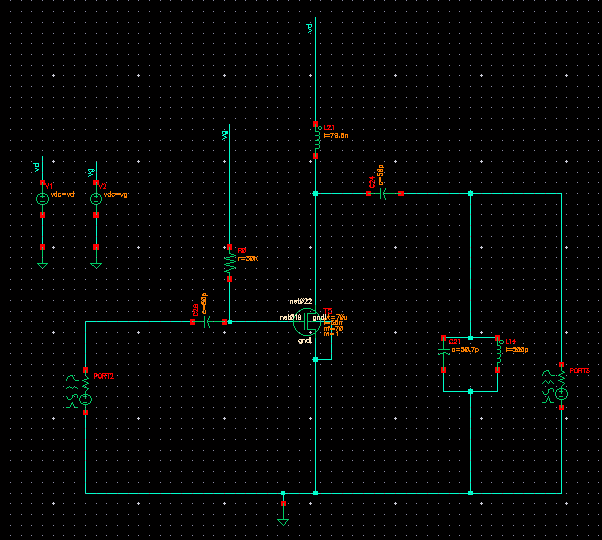
Task: Click the junction above the main ground symbol
Action: click(x=283, y=493)
